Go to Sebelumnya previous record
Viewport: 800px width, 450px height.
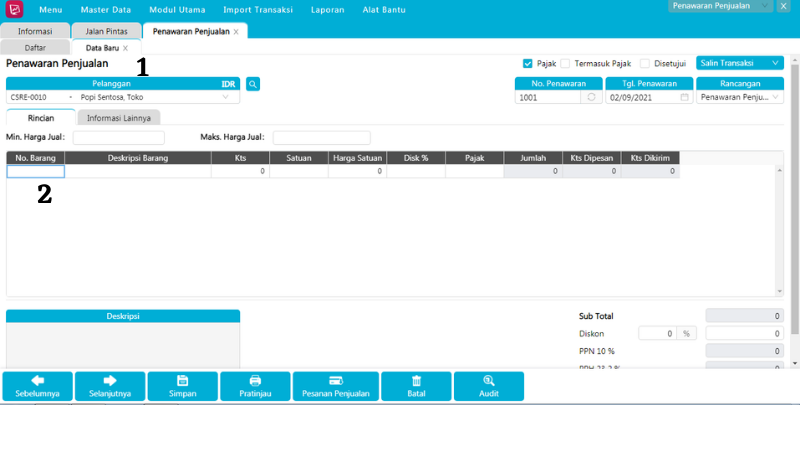click(37, 386)
